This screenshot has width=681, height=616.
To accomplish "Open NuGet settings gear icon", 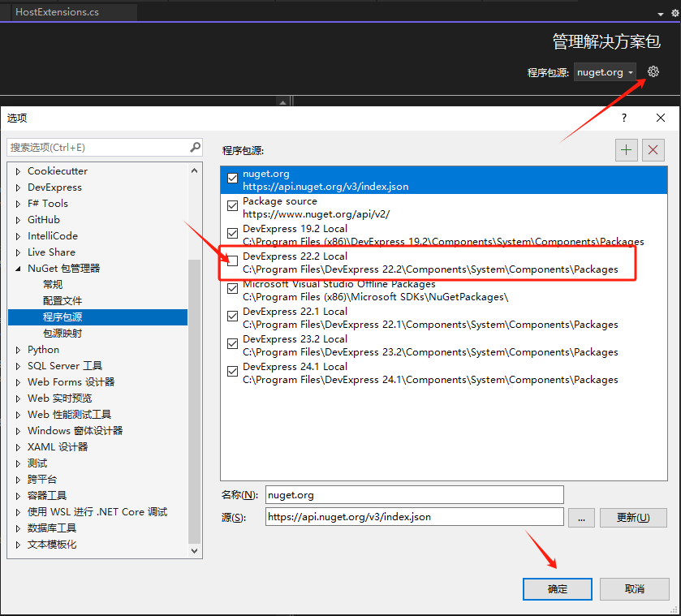I will [653, 71].
